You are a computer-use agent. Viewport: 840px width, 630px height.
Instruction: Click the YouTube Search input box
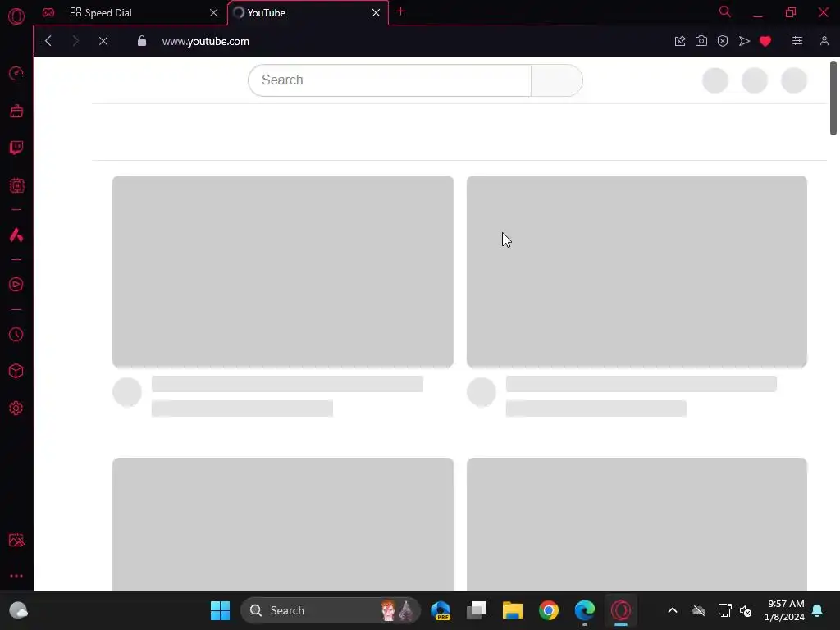390,80
